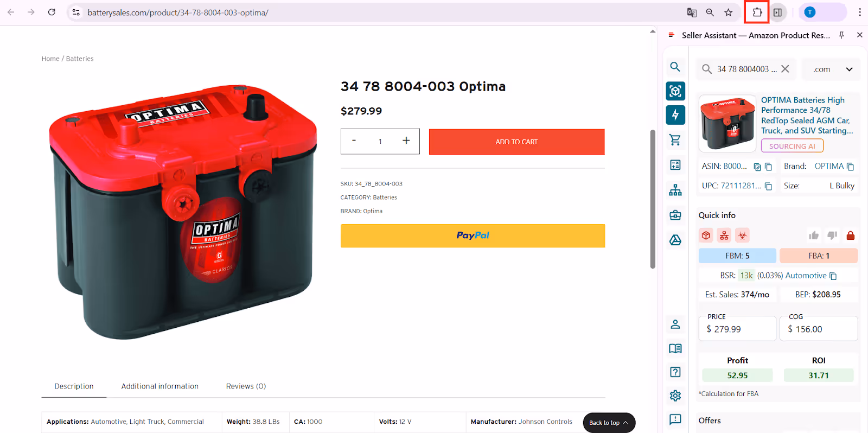Switch to the Additional information tab

click(160, 386)
